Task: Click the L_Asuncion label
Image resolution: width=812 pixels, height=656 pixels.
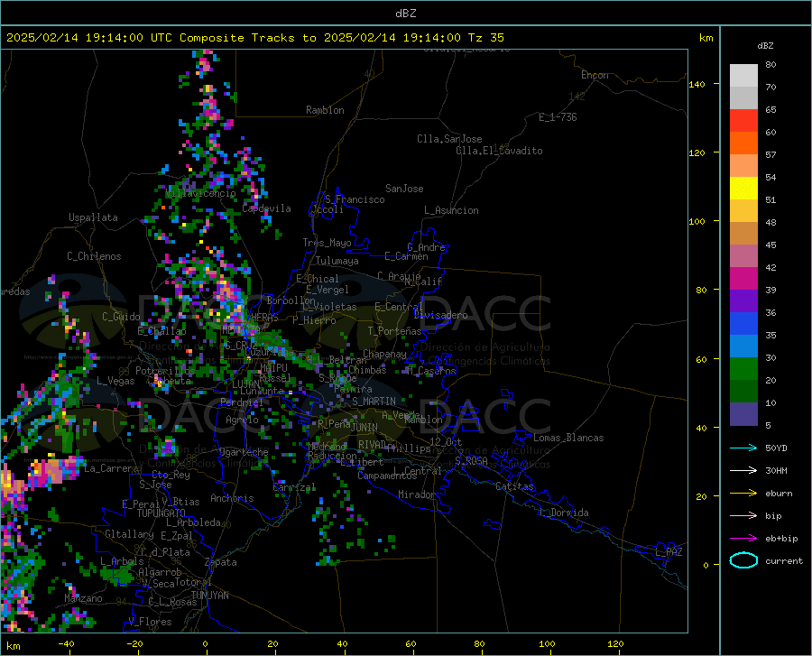Action: click(451, 210)
